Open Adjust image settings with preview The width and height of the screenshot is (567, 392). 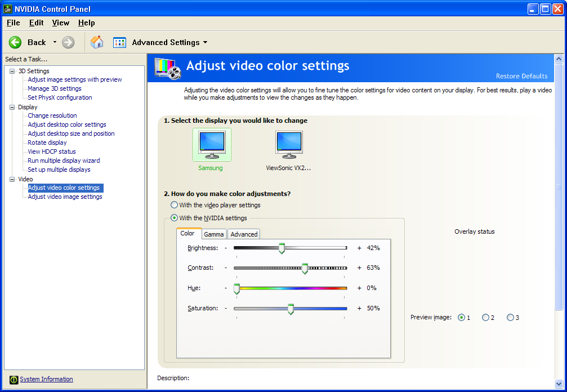click(x=75, y=79)
